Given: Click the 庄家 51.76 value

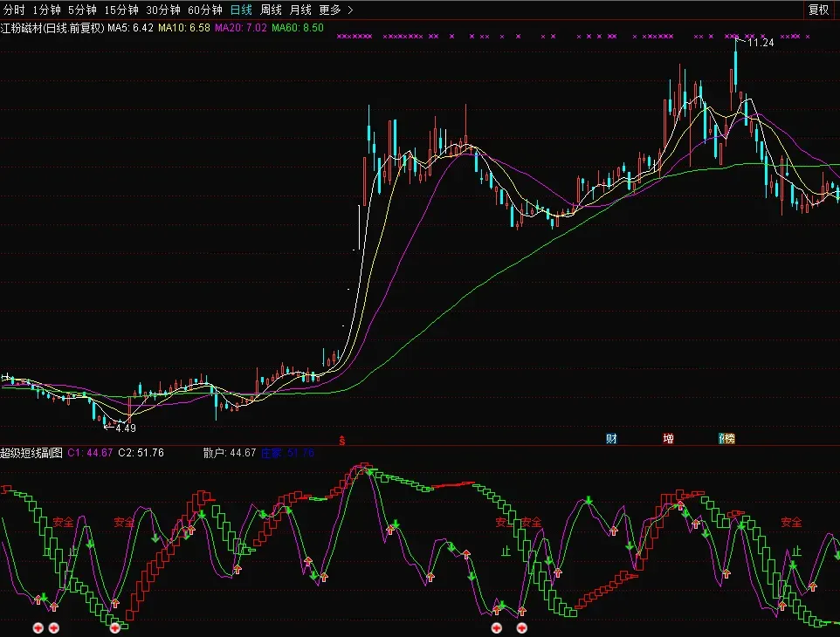Looking at the screenshot, I should click(287, 453).
